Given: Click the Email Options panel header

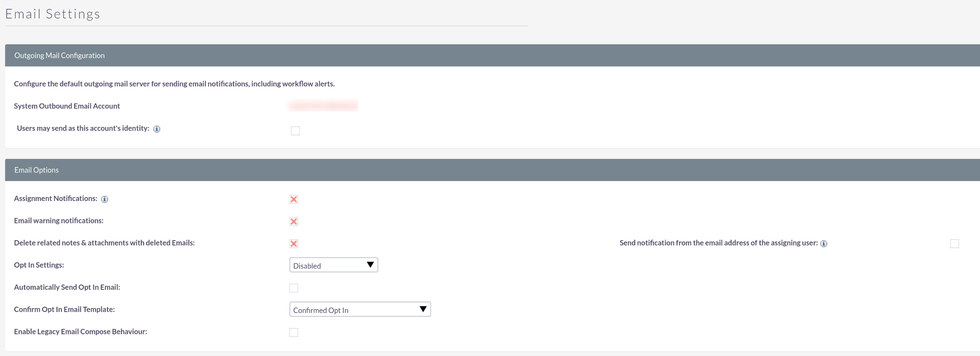Looking at the screenshot, I should point(36,170).
